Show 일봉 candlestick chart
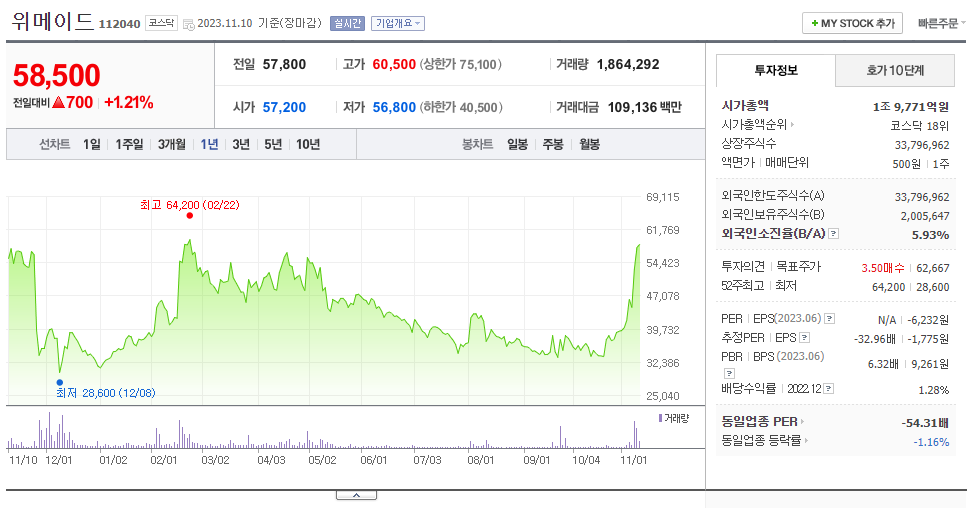The height and width of the screenshot is (508, 975). point(517,144)
